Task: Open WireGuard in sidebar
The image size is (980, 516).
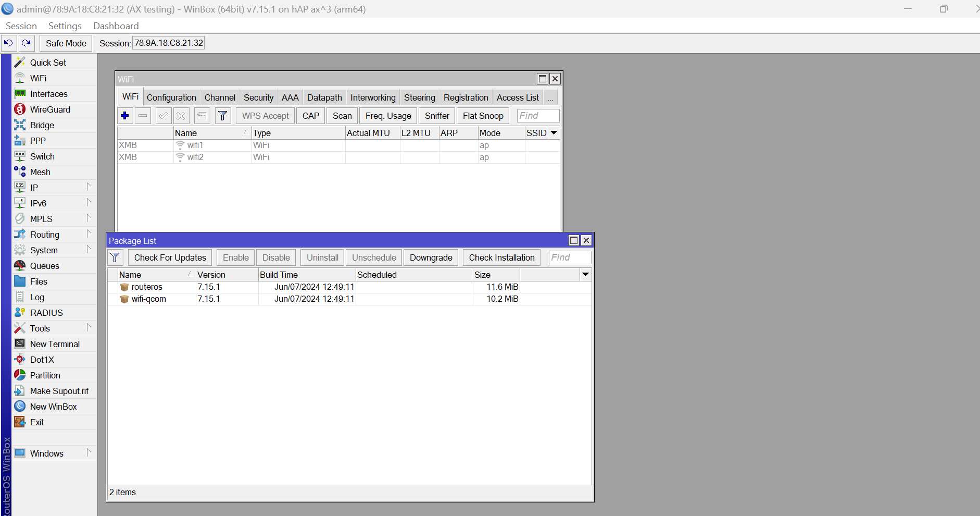Action: (x=55, y=109)
